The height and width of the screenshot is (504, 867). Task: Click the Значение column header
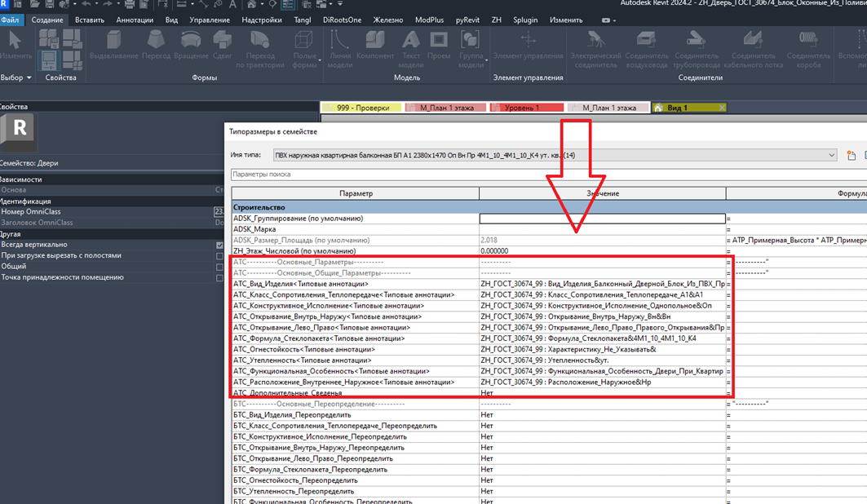(603, 193)
